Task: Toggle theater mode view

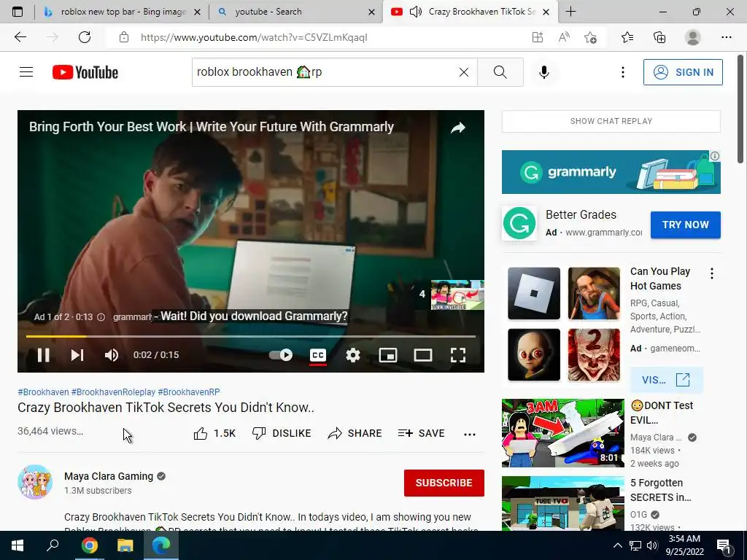Action: (423, 355)
